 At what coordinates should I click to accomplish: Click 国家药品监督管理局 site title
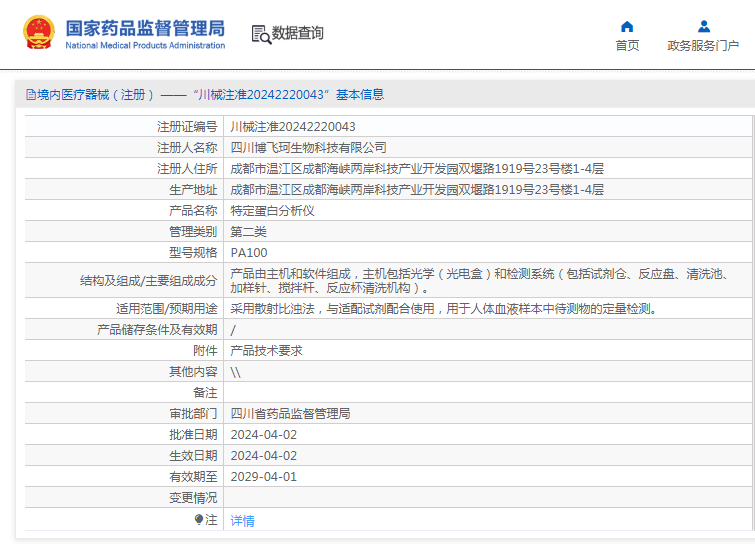pos(145,28)
